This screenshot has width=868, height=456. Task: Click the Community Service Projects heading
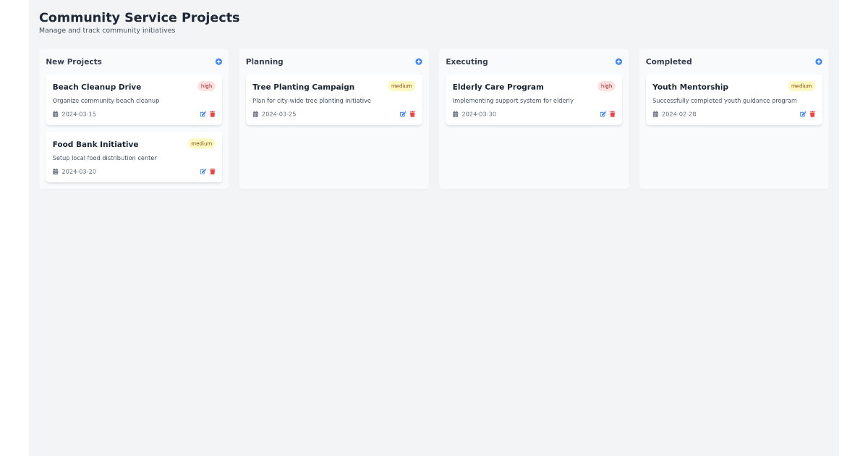(138, 17)
